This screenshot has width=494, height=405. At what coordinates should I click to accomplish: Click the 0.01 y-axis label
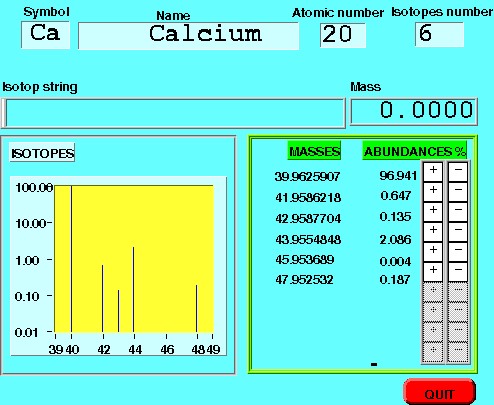coord(26,332)
